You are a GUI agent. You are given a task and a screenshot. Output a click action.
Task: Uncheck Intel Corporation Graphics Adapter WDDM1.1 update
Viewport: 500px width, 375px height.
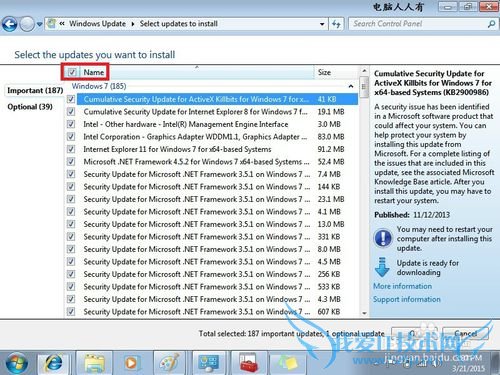click(71, 137)
